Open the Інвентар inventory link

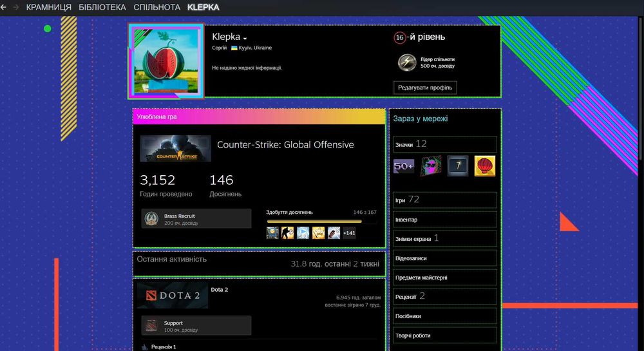[445, 220]
